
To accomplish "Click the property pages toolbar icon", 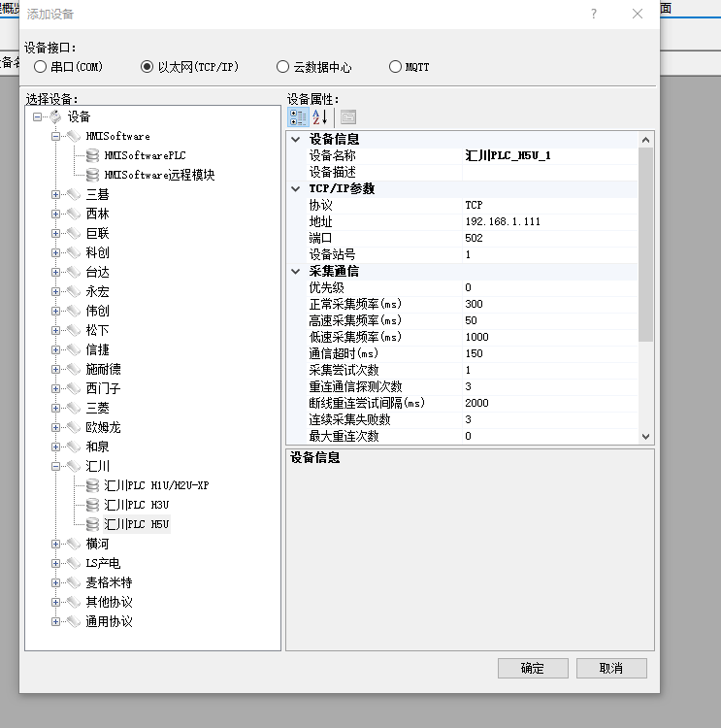I will [x=348, y=117].
